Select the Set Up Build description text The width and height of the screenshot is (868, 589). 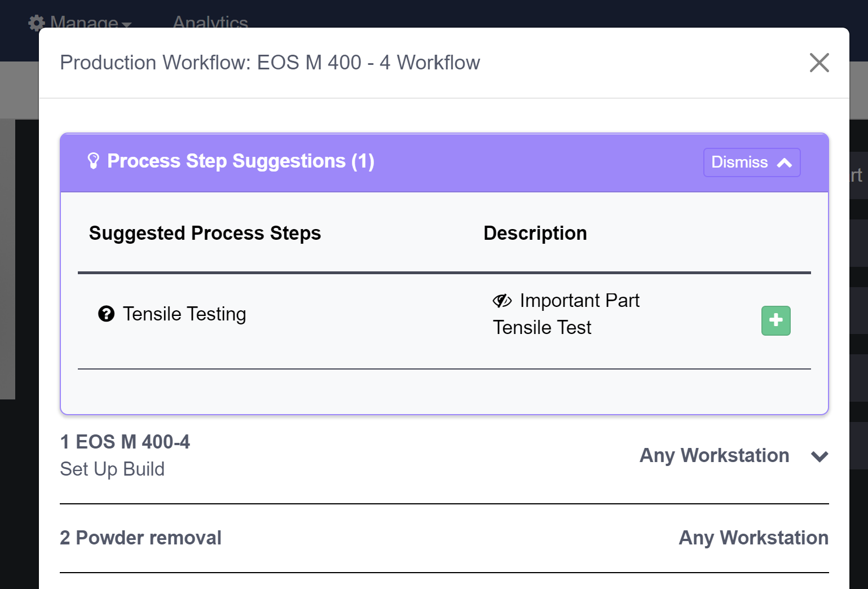click(x=112, y=469)
